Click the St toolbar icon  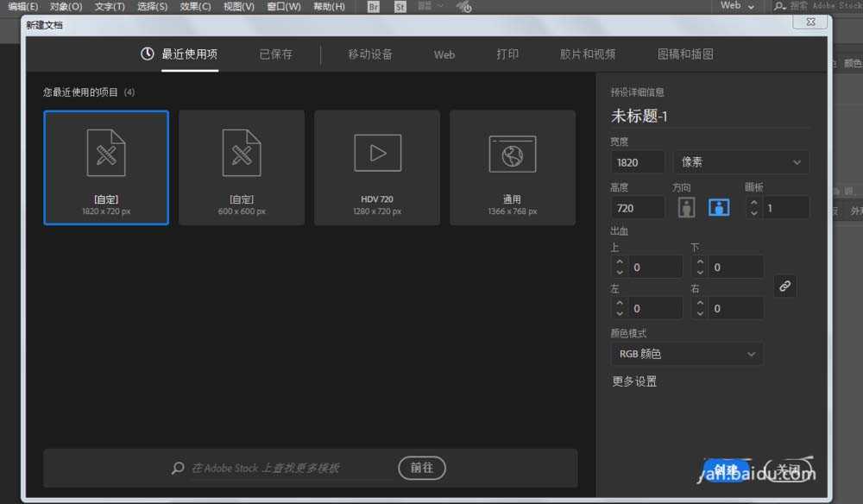click(400, 7)
